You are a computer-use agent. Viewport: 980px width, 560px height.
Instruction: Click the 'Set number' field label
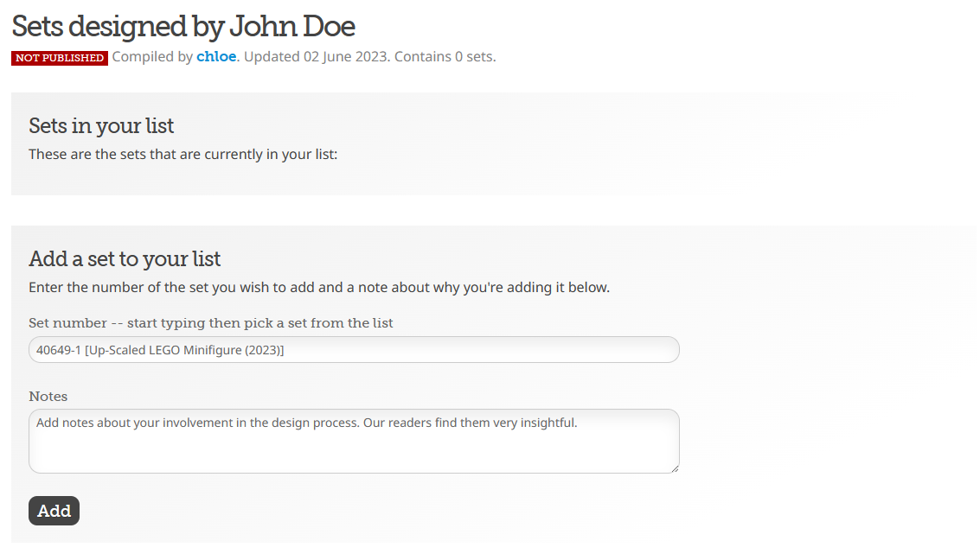coord(67,323)
